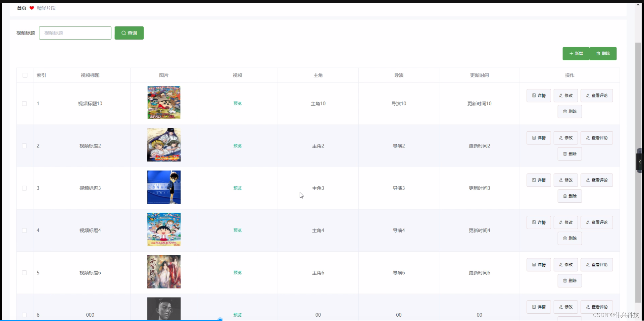Switch to 精彩片段 section
644x321 pixels.
pos(46,8)
